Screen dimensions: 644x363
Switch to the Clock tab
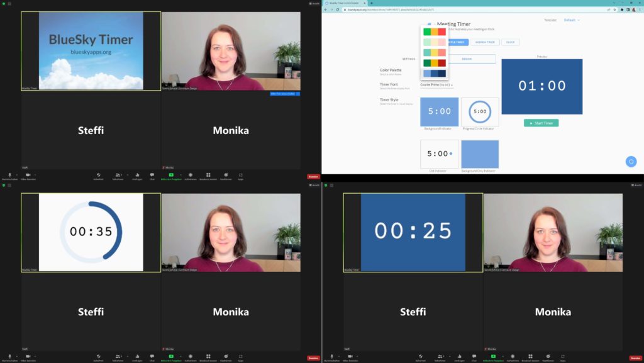(x=510, y=42)
